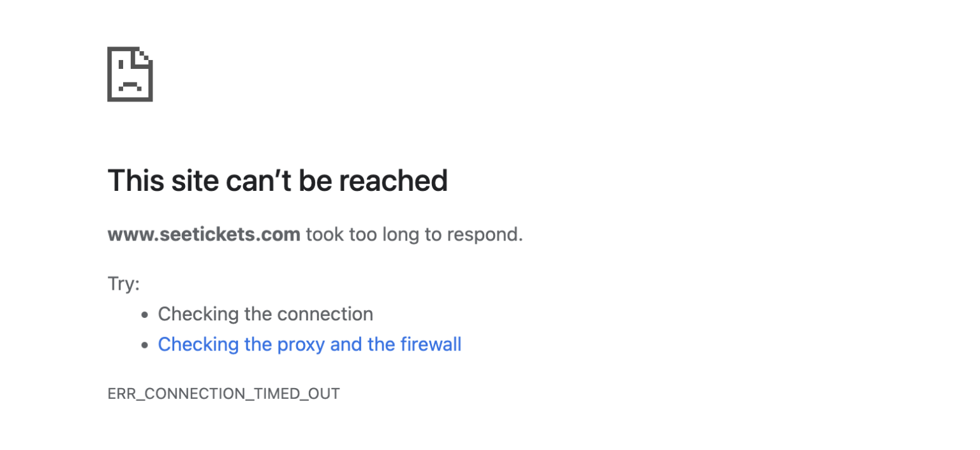
Task: Click the bold www.seetickets.com domain text
Action: pyautogui.click(x=204, y=235)
